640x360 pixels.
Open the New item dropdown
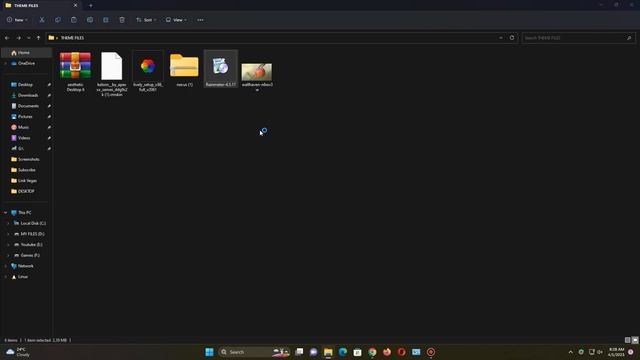point(17,20)
